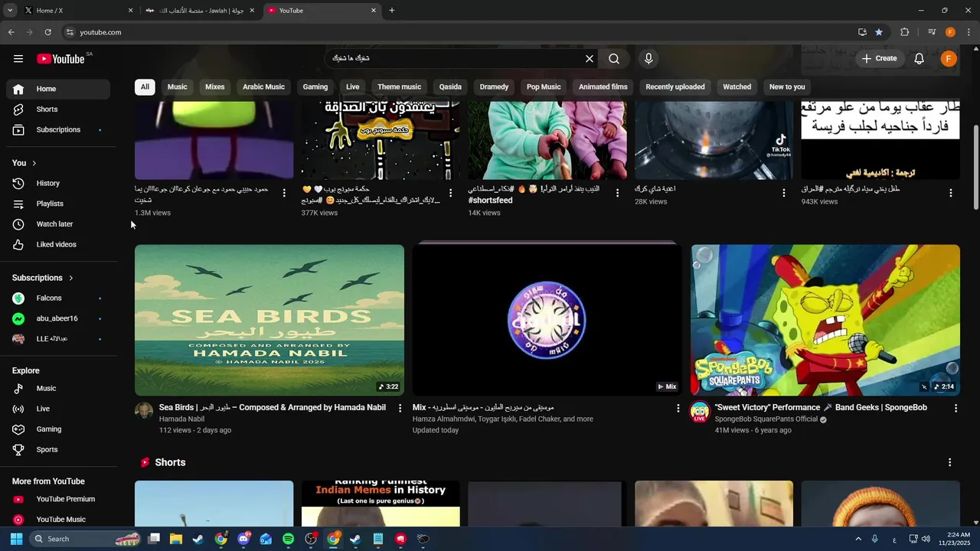
Task: Select the Qasida chip
Action: click(450, 86)
